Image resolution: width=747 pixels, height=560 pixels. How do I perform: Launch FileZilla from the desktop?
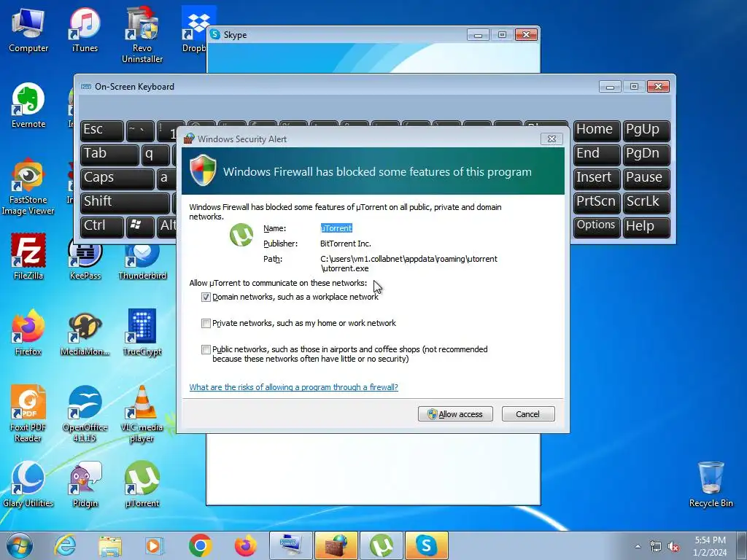[x=28, y=257]
